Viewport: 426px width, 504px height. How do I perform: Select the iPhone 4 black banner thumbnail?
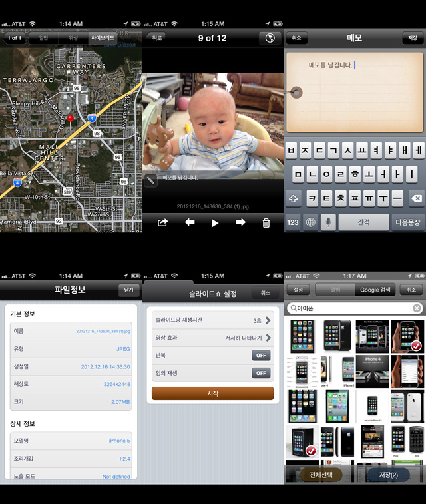(372, 372)
